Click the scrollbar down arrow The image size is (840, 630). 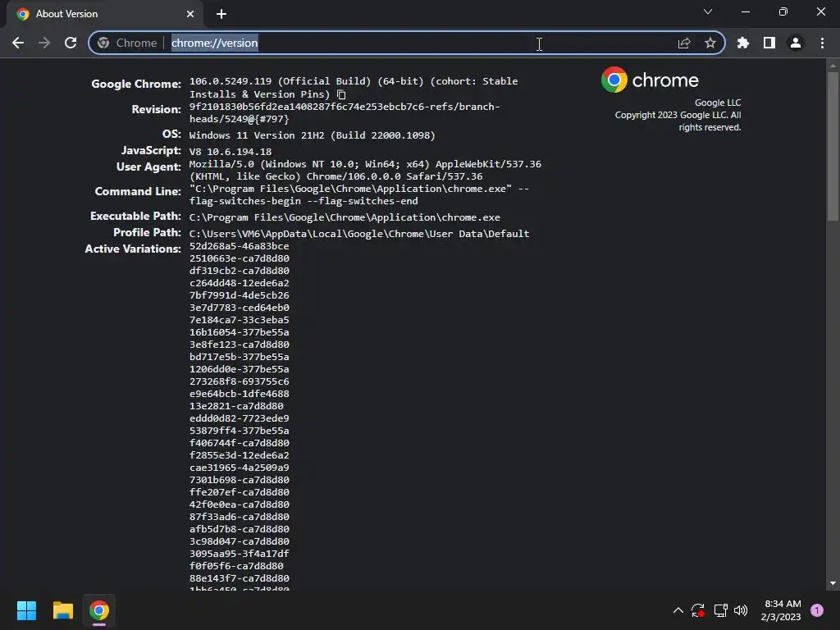click(x=833, y=583)
